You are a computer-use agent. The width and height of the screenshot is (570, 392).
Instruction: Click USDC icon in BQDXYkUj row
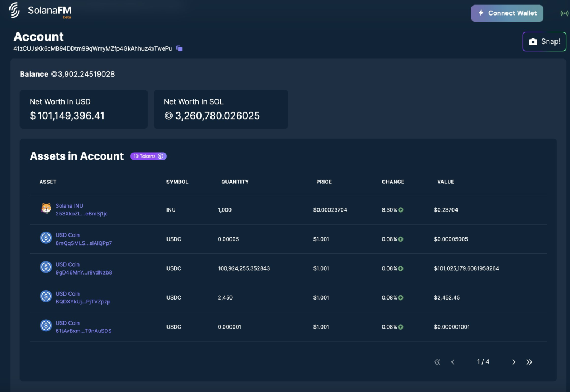pos(46,296)
